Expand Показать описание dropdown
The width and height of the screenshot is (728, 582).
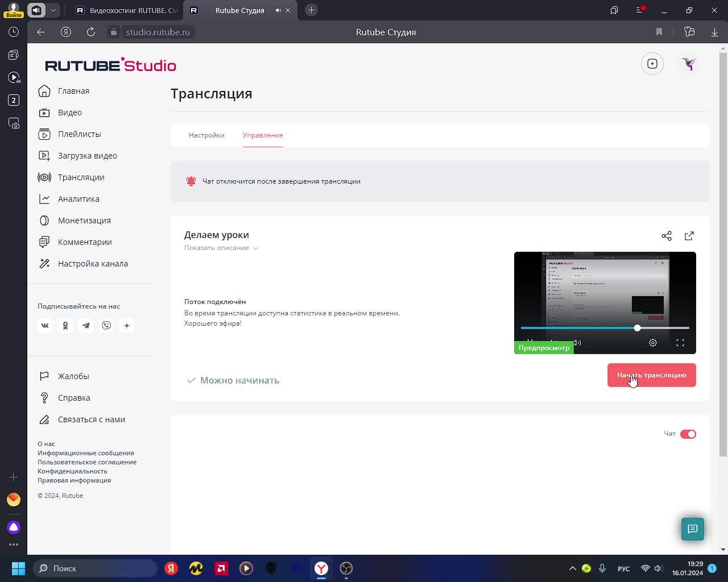[221, 248]
